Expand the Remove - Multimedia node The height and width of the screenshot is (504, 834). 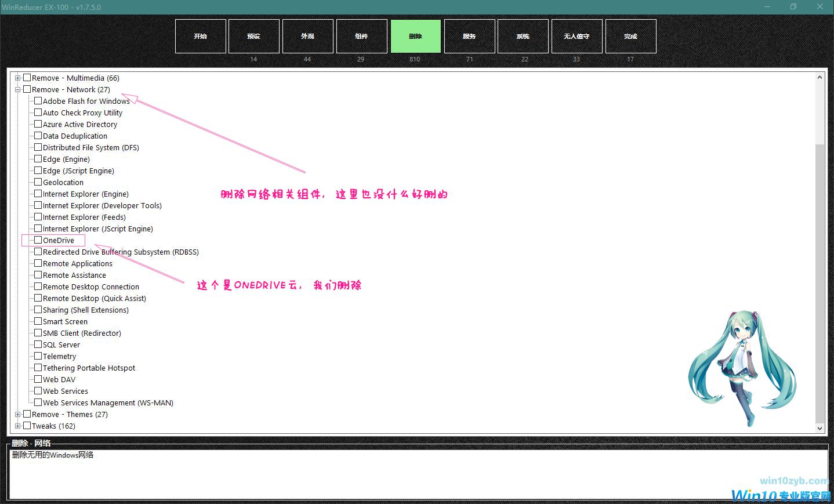click(18, 78)
